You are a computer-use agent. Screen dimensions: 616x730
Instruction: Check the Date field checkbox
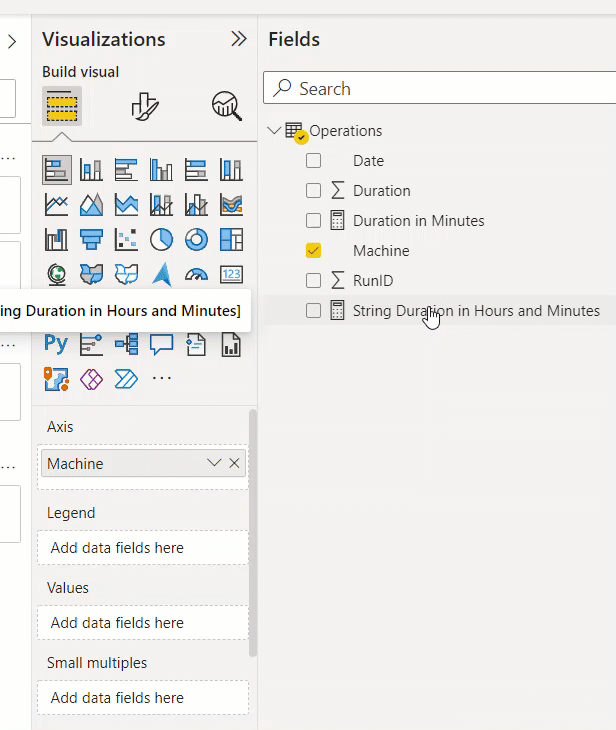click(314, 161)
